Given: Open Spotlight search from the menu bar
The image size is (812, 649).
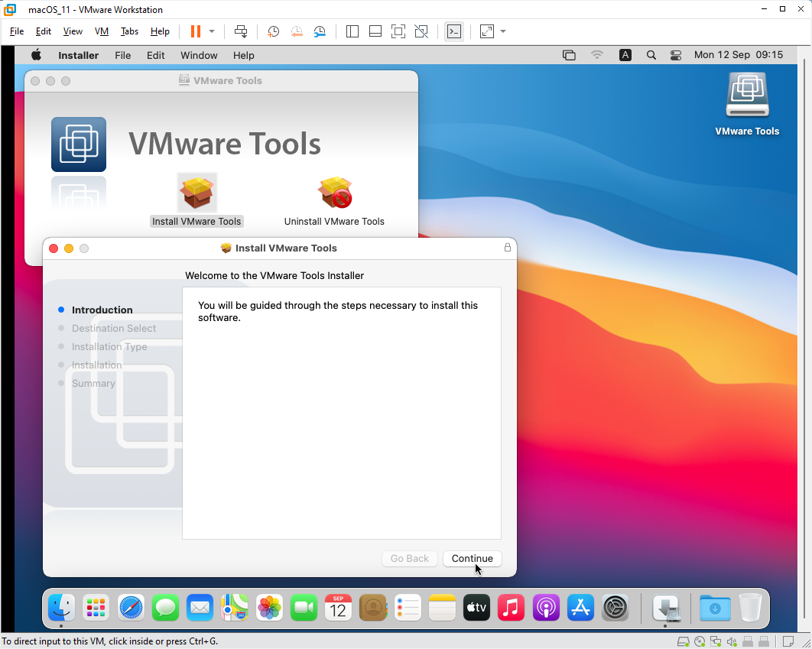Looking at the screenshot, I should (651, 55).
